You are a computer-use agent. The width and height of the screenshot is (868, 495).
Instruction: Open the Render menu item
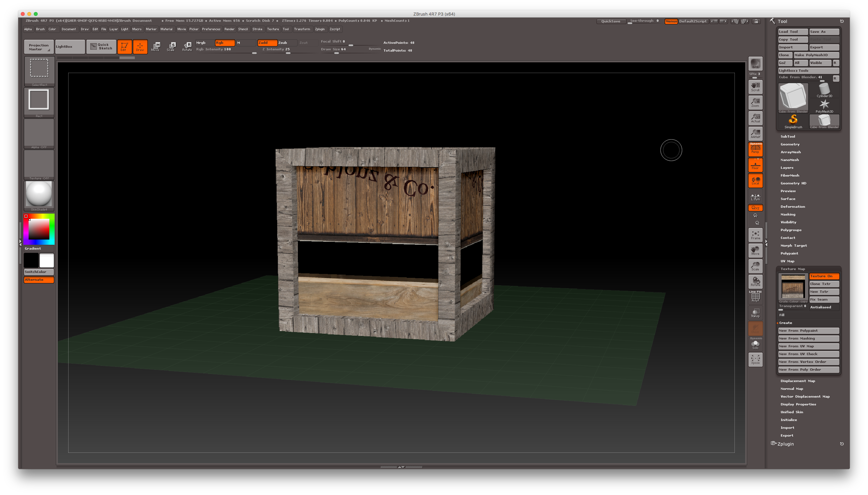[229, 29]
